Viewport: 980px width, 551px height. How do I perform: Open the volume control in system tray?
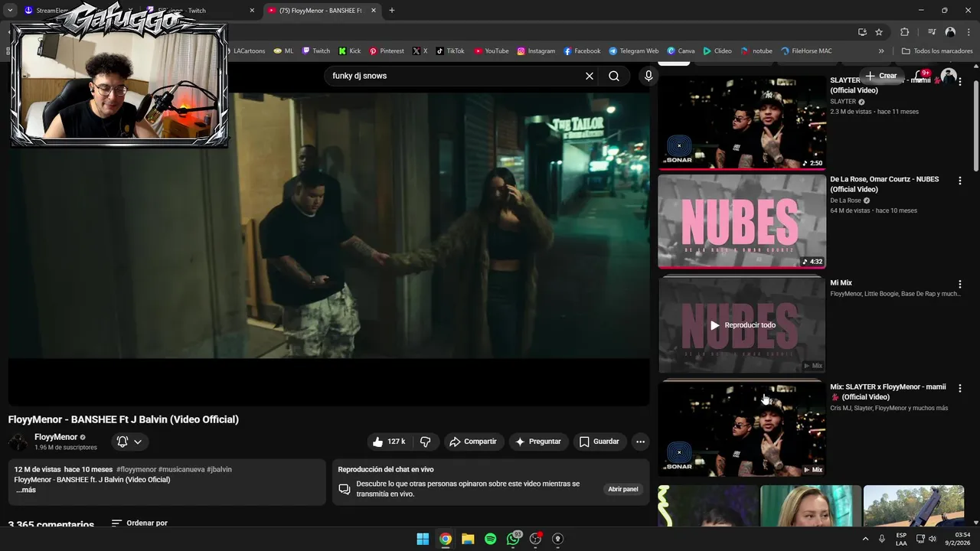pyautogui.click(x=933, y=539)
